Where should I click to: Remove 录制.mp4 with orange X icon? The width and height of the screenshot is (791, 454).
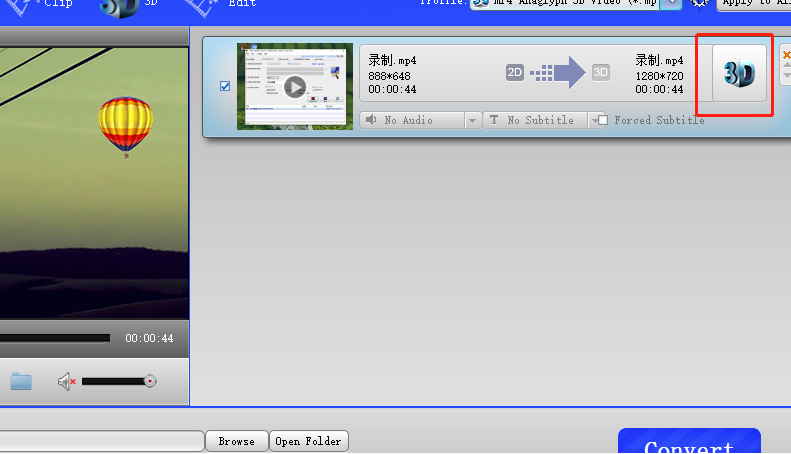tap(786, 55)
